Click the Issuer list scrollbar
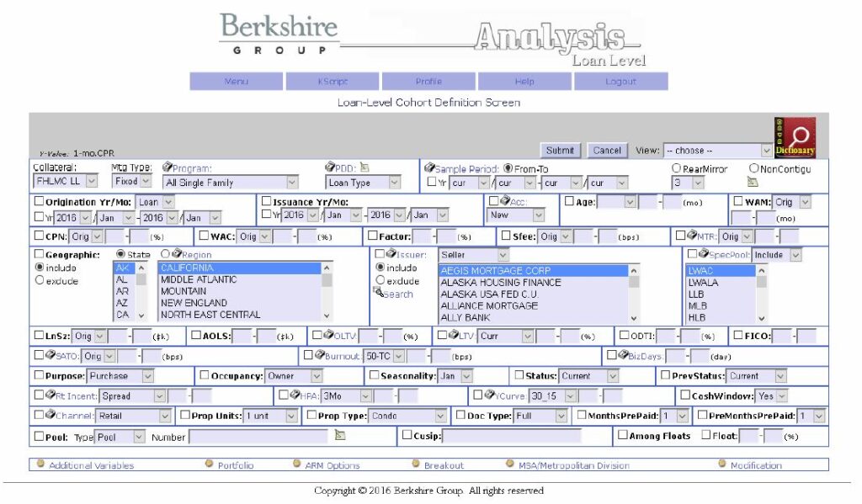 (634, 294)
